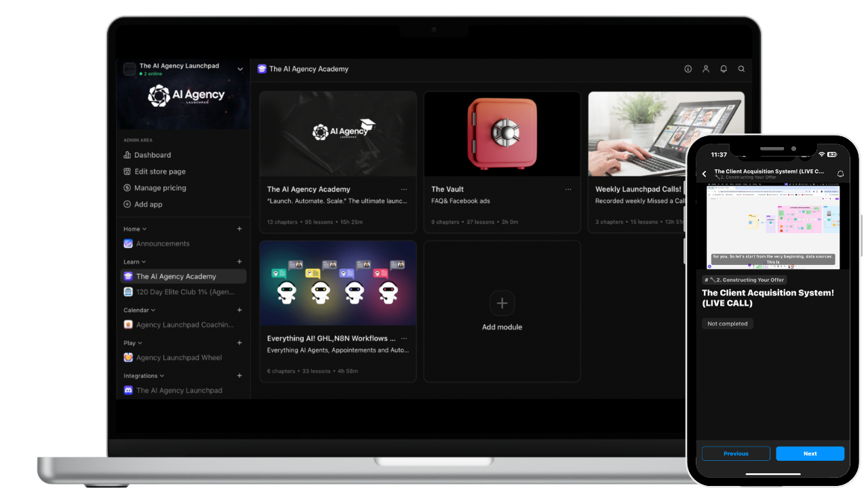Collapse the Play section
Screen dimensions: 868x488
[133, 343]
